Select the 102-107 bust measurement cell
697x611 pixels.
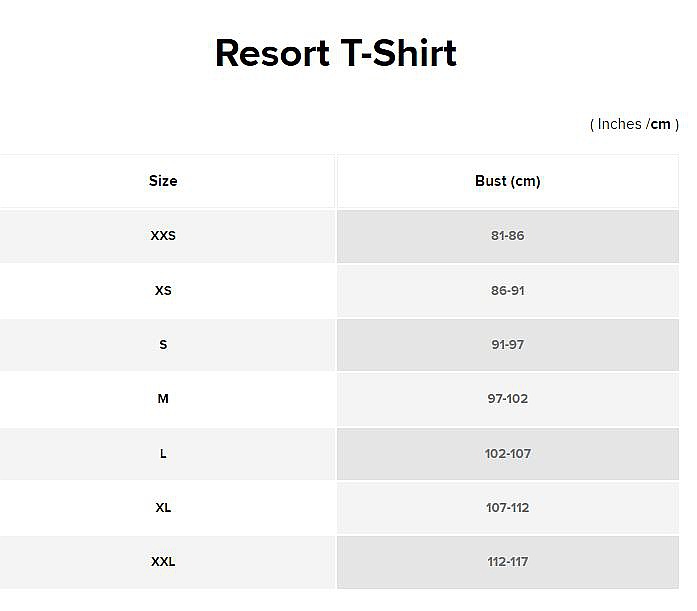tap(508, 454)
